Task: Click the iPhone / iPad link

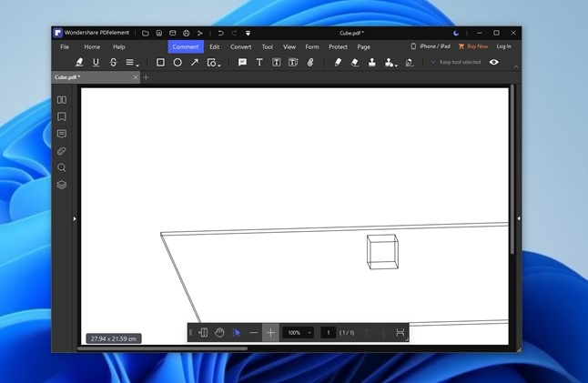Action: point(431,46)
